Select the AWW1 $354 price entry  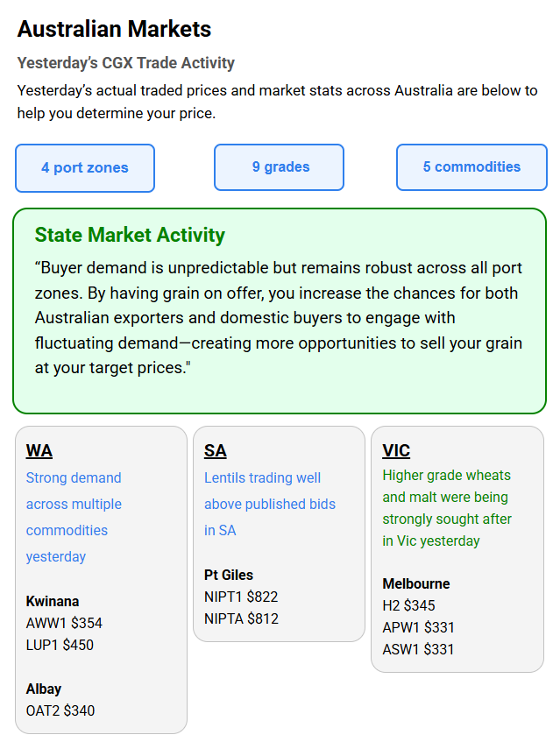tap(64, 623)
